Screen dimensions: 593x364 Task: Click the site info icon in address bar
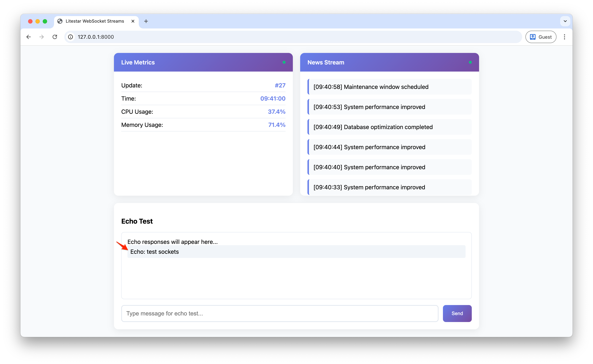point(70,37)
